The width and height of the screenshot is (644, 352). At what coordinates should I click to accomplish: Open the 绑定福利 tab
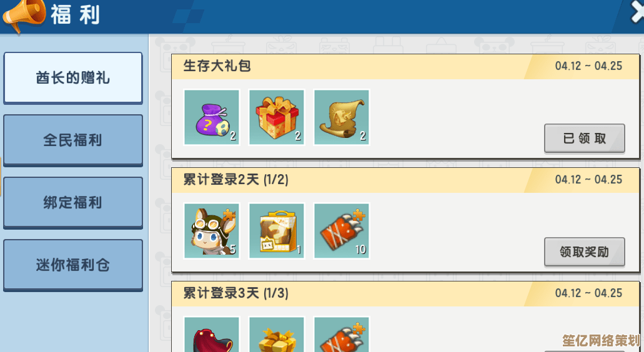[x=73, y=203]
